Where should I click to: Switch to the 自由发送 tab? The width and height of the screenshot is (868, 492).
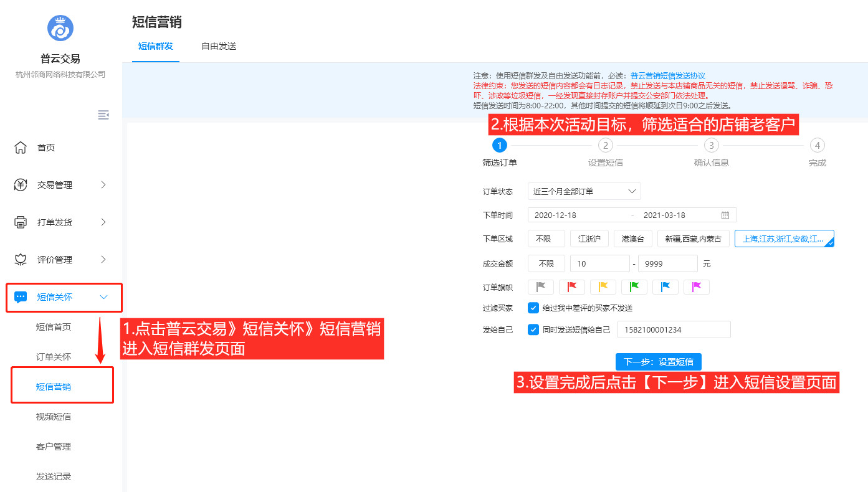click(219, 46)
